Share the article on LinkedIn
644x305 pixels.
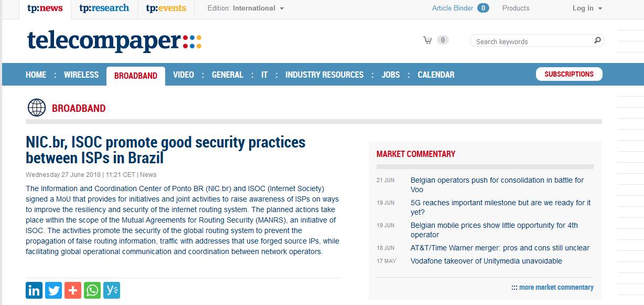(x=34, y=290)
